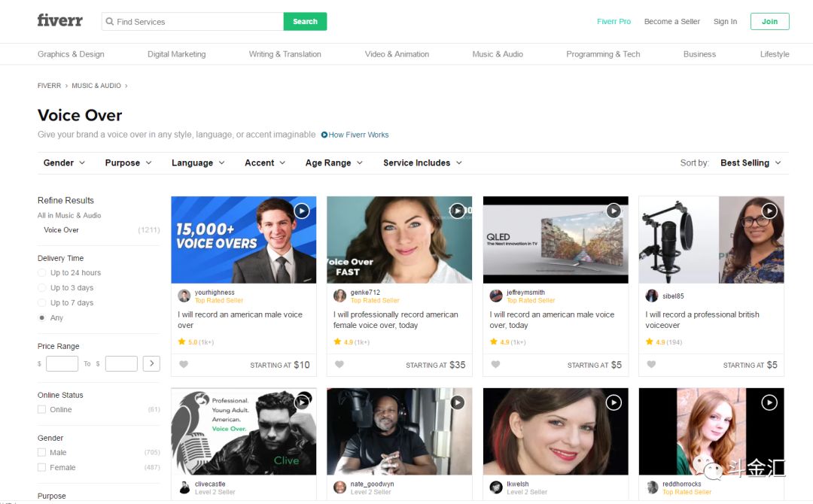Open Writing & Translation category
Screen dimensions: 813x504
coord(285,54)
